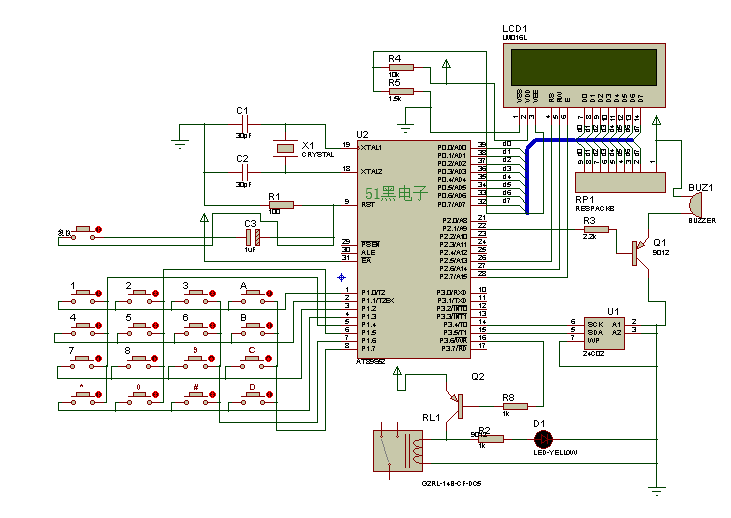
Task: Click keypad push button D
Action: point(255,398)
